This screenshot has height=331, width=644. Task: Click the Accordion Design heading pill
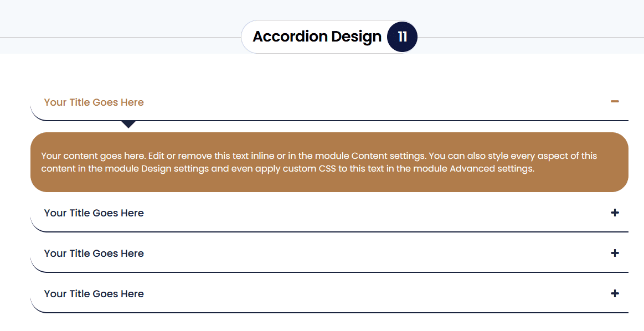[x=317, y=37]
